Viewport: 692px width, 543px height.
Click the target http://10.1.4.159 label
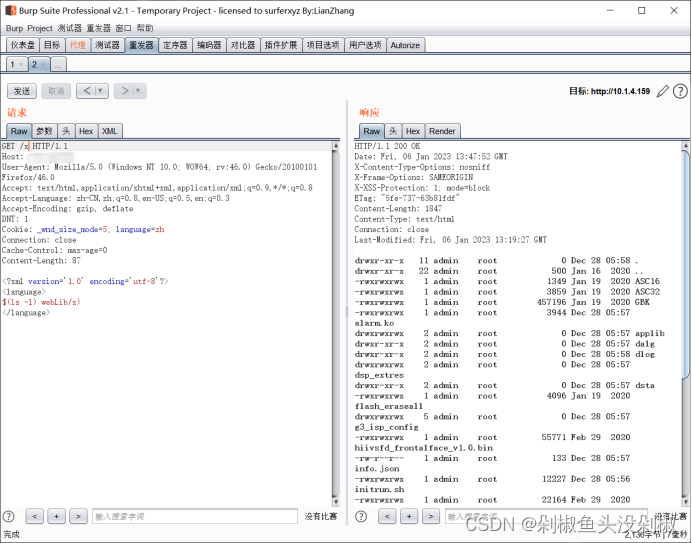[x=609, y=91]
